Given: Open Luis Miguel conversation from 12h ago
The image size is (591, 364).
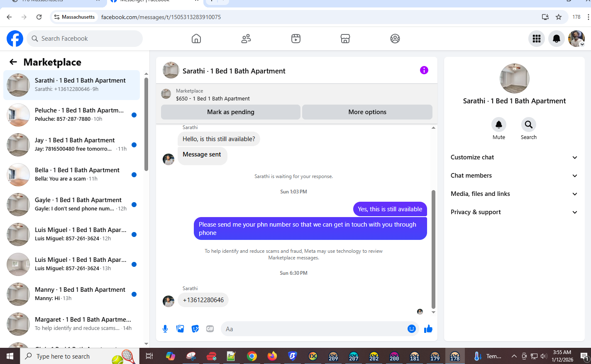Looking at the screenshot, I should (x=72, y=235).
